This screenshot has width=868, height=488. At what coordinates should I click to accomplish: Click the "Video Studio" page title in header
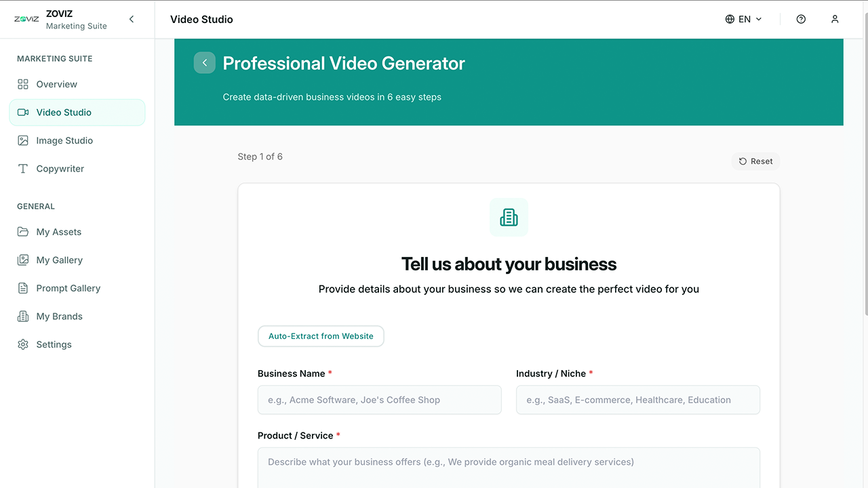coord(201,19)
